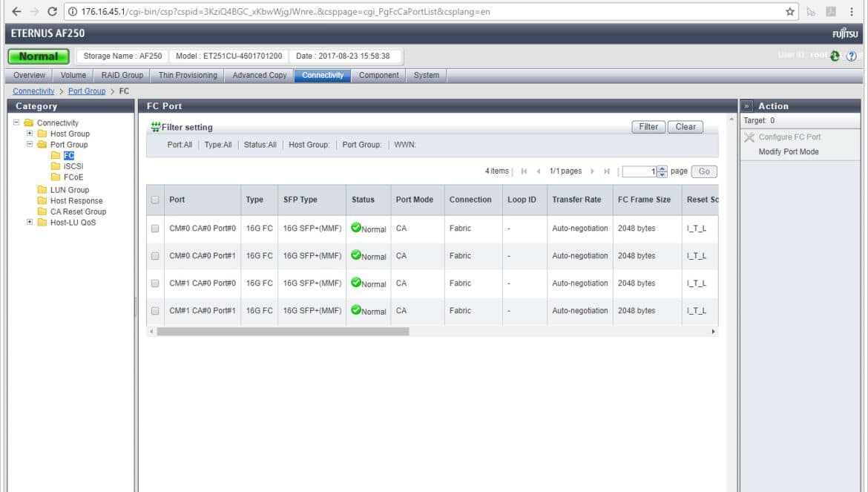Viewport: 868px width, 492px height.
Task: Open the browser's three-dot menu
Action: click(x=852, y=12)
